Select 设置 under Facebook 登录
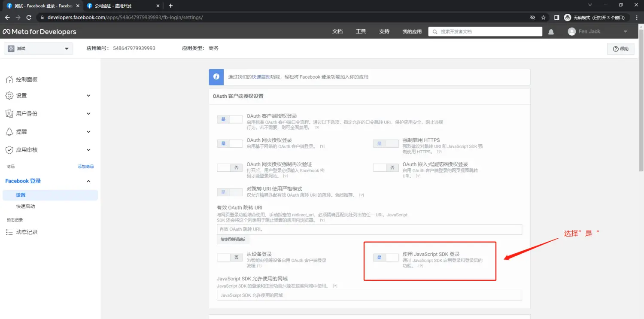This screenshot has height=319, width=644. (50, 195)
